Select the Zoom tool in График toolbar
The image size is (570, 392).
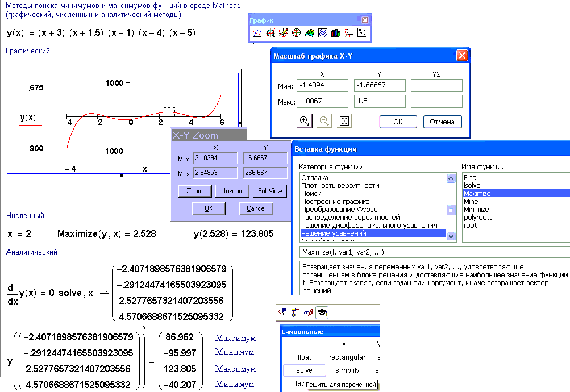[270, 33]
